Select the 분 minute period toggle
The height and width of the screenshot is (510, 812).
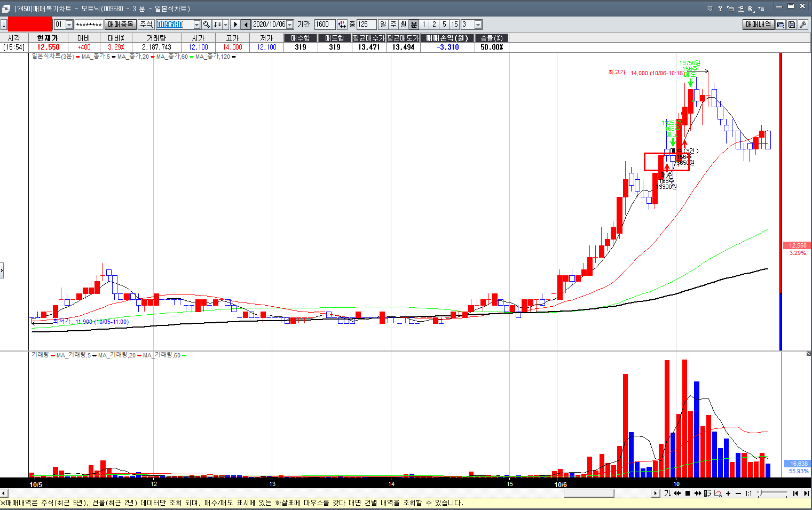coord(414,25)
